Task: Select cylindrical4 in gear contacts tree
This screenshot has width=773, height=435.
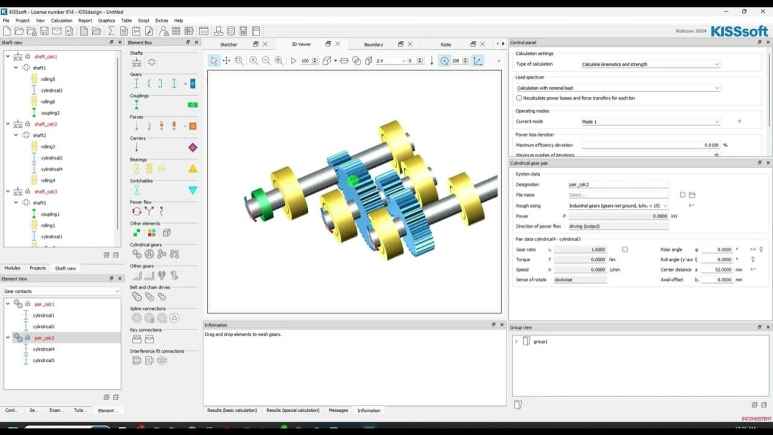Action: pos(43,349)
